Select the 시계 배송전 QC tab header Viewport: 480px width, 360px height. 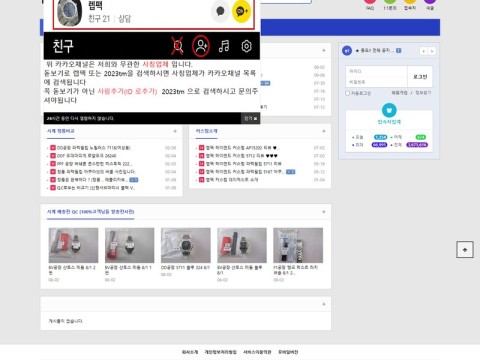90,212
